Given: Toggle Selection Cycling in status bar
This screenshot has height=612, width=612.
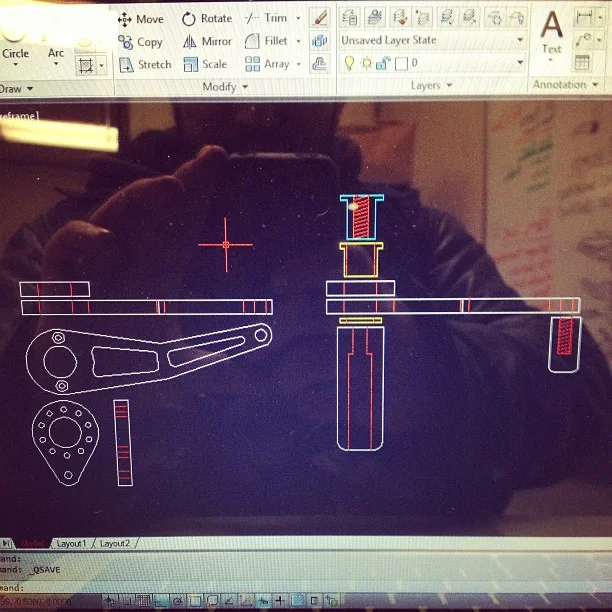Looking at the screenshot, I should [332, 600].
